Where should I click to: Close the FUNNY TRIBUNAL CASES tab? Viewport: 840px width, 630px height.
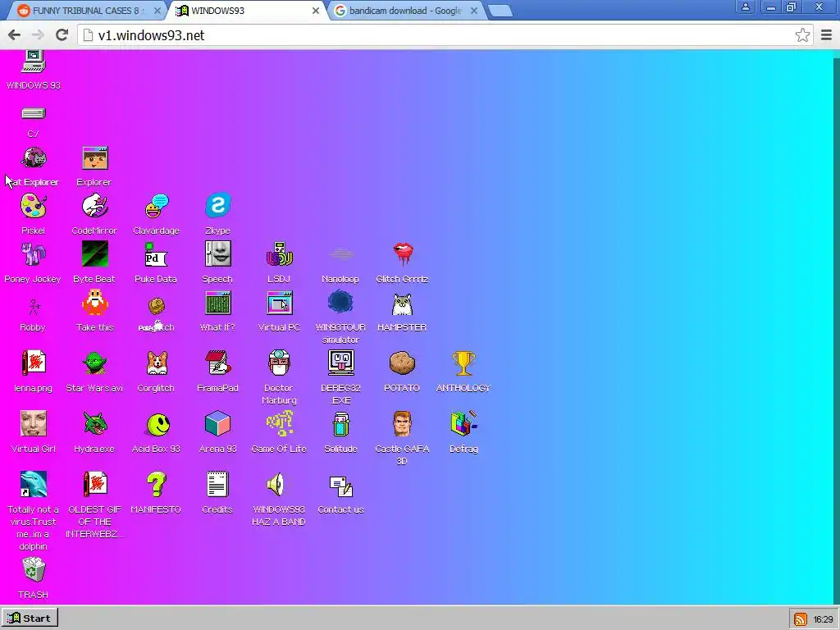tap(157, 10)
